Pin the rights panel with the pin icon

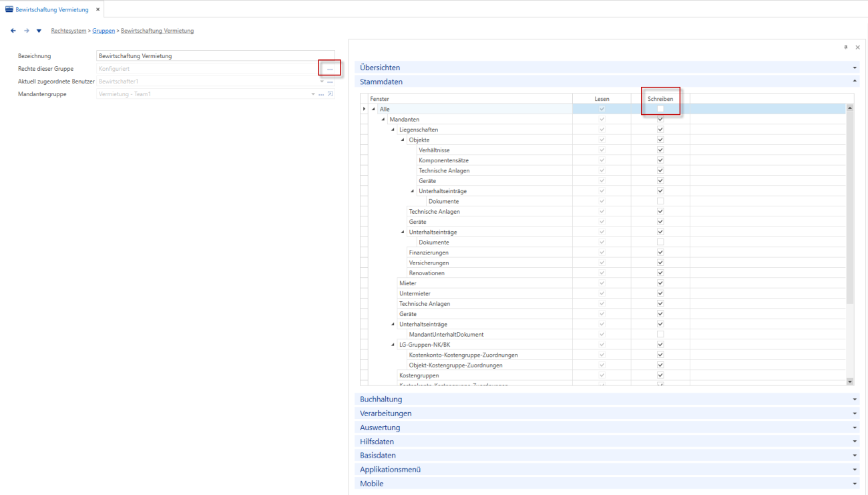click(x=846, y=47)
